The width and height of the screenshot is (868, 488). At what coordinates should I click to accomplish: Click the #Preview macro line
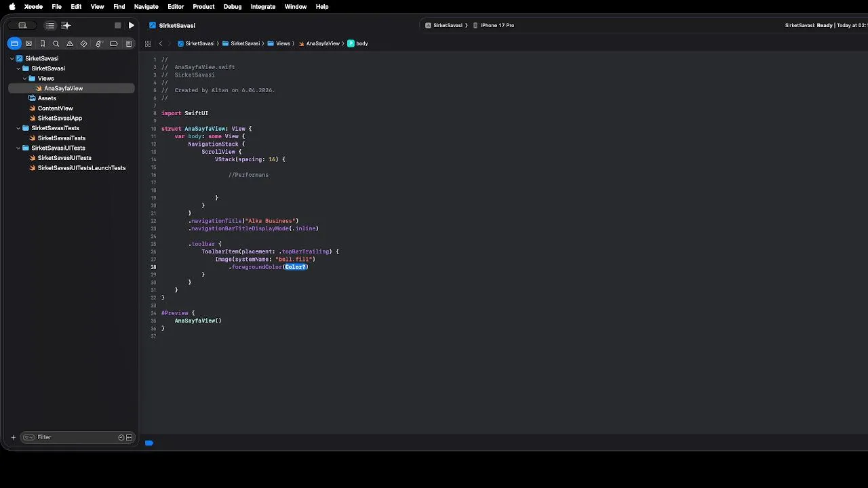click(178, 313)
